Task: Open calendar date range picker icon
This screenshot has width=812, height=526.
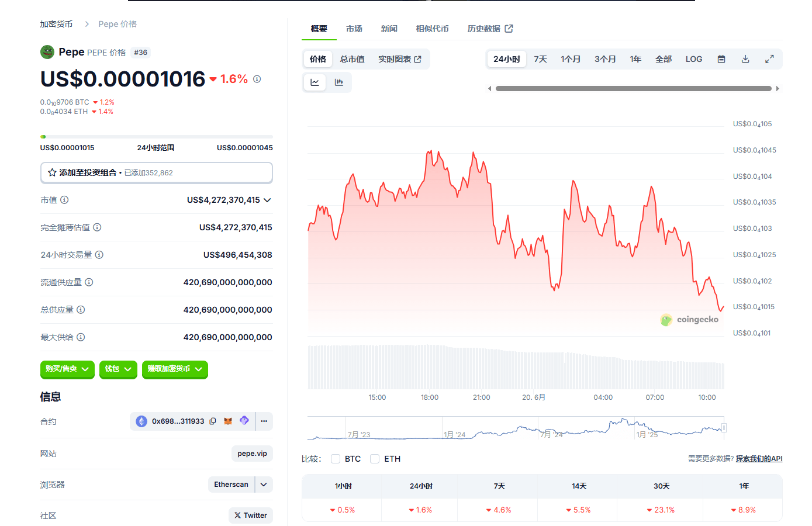Action: (x=721, y=59)
